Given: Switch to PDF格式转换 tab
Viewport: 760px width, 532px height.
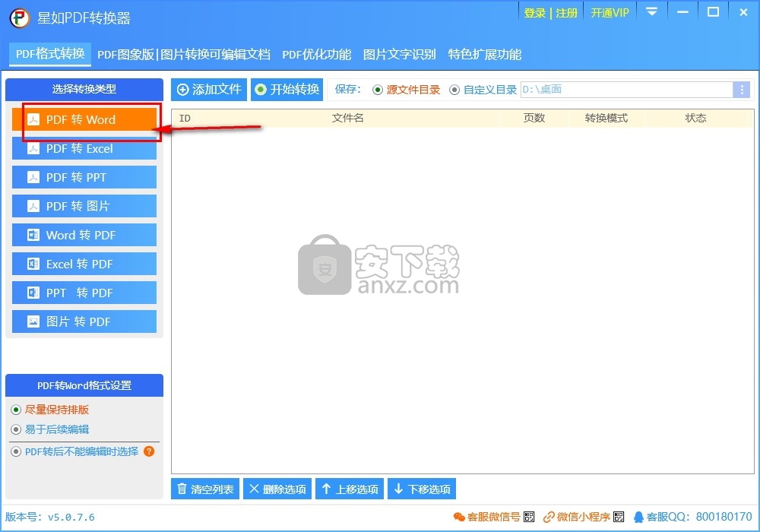Looking at the screenshot, I should point(50,54).
